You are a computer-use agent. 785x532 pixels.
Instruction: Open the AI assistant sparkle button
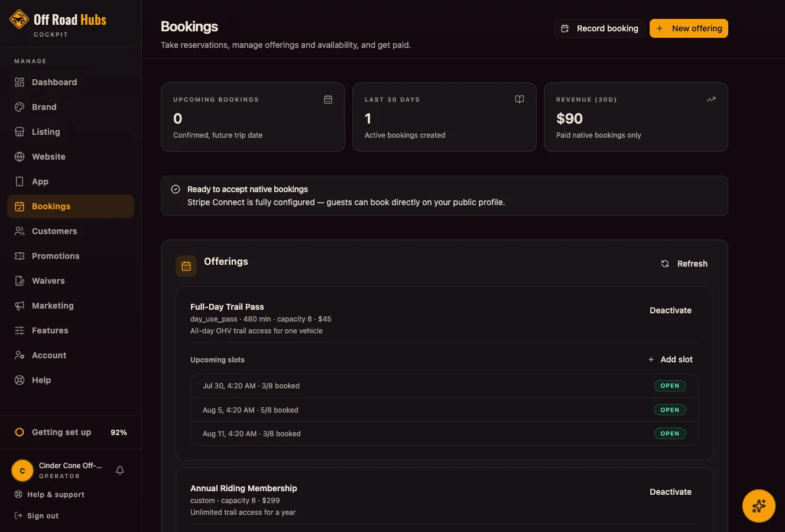(759, 506)
